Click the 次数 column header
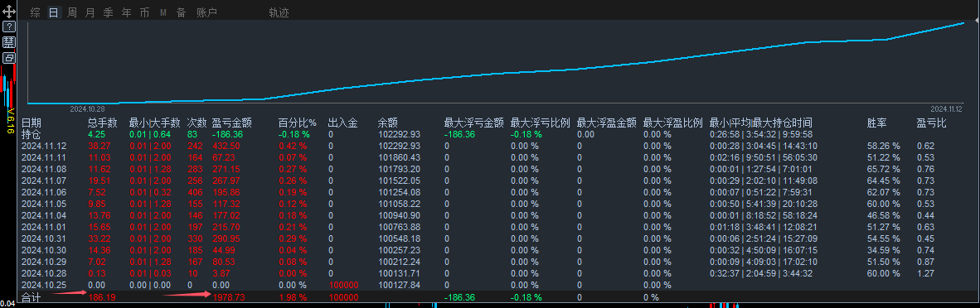 point(197,123)
